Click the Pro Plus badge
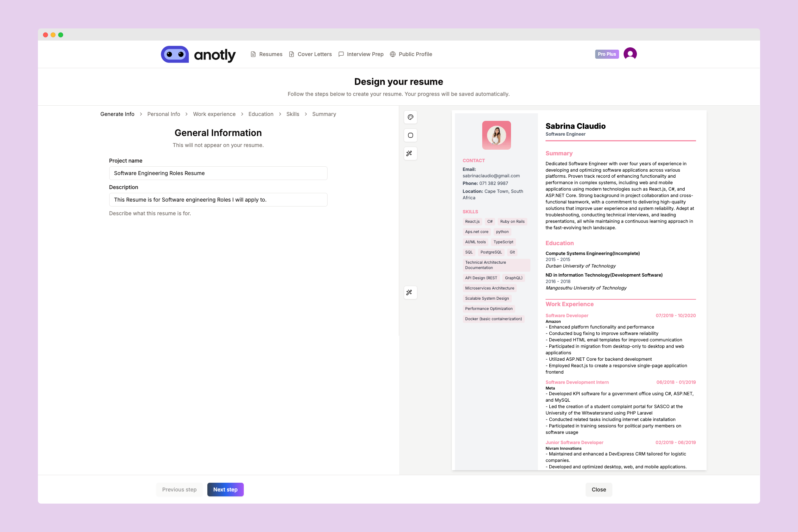Screen dimensions: 798x532 pos(607,54)
